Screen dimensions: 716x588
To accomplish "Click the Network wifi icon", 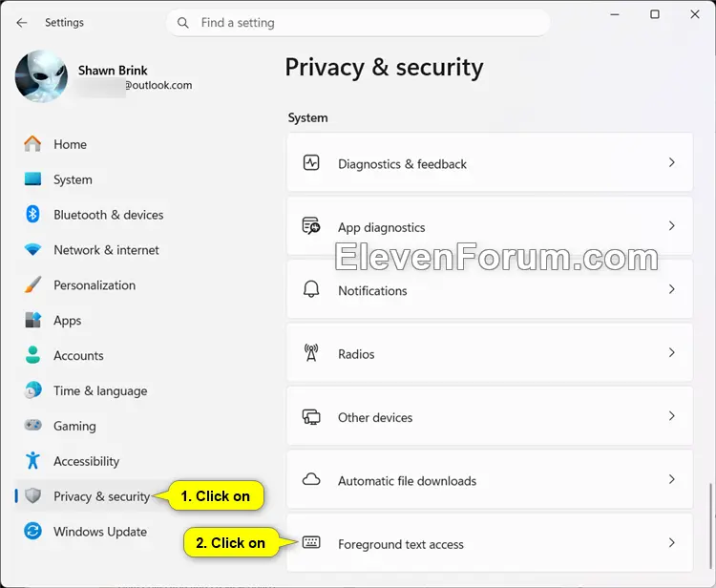I will (x=32, y=250).
